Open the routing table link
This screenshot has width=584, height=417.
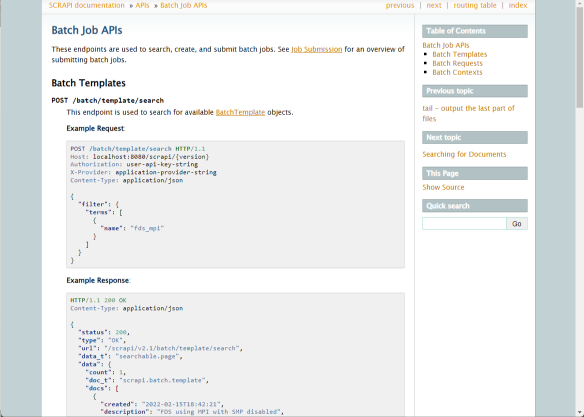click(x=475, y=5)
